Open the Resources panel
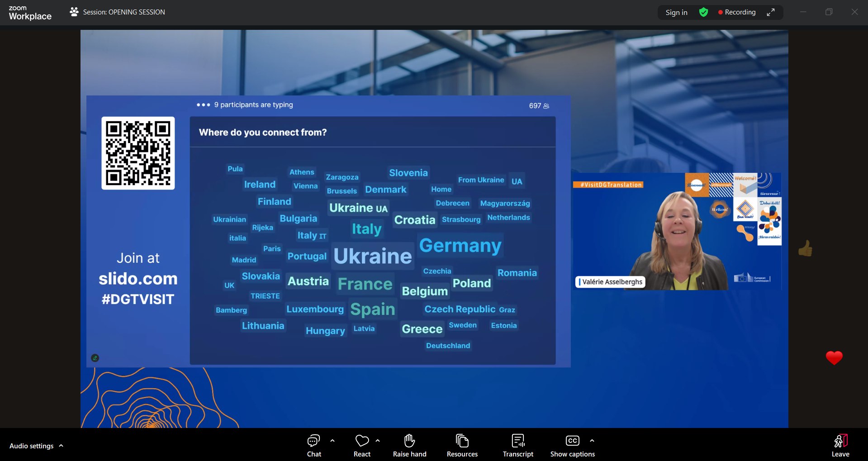The height and width of the screenshot is (461, 868). pos(462,446)
